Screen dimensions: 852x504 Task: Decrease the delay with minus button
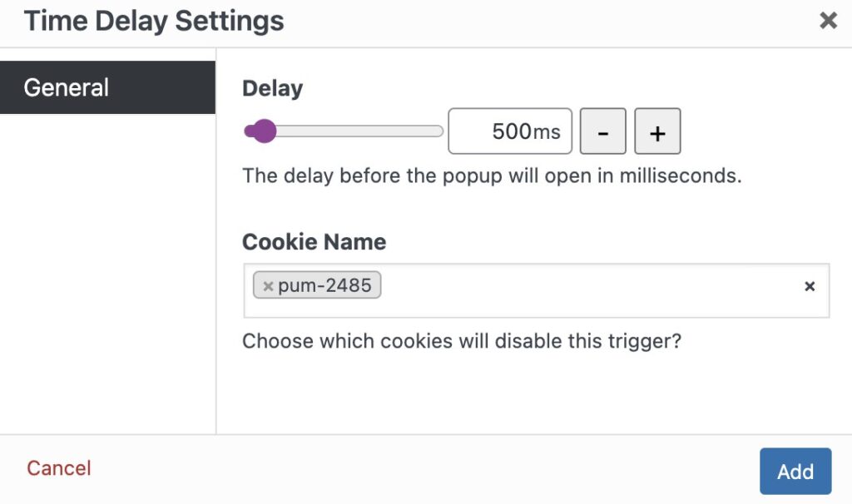[x=602, y=131]
